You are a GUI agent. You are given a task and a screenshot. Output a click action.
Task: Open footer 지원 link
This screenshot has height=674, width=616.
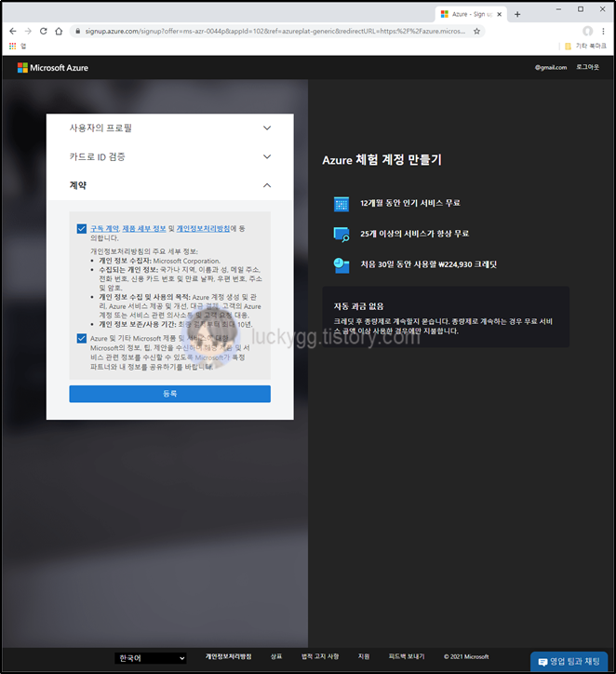click(364, 657)
